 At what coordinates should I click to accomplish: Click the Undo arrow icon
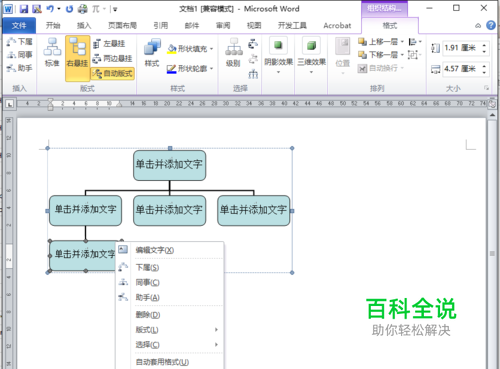coord(50,9)
